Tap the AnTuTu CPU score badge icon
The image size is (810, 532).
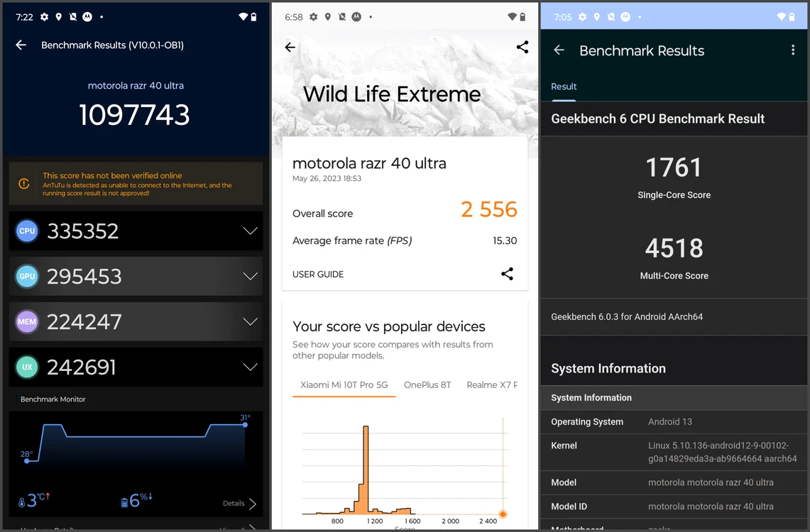click(x=27, y=231)
